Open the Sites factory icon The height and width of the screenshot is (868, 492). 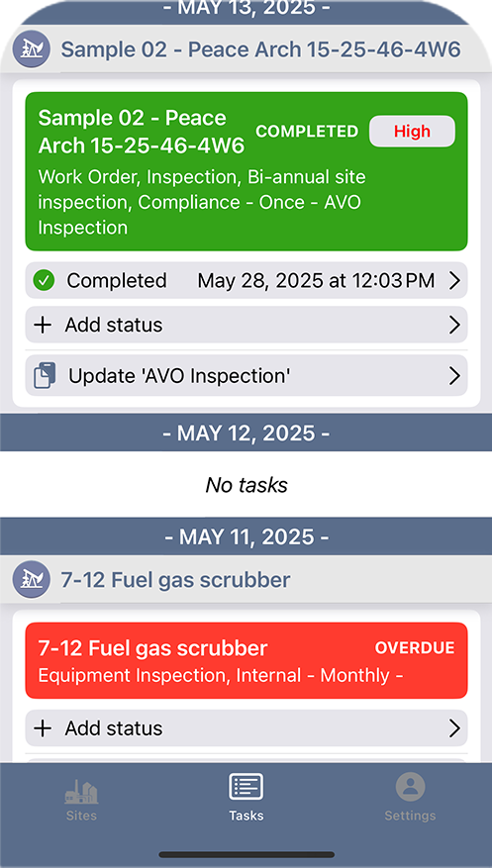(x=81, y=792)
